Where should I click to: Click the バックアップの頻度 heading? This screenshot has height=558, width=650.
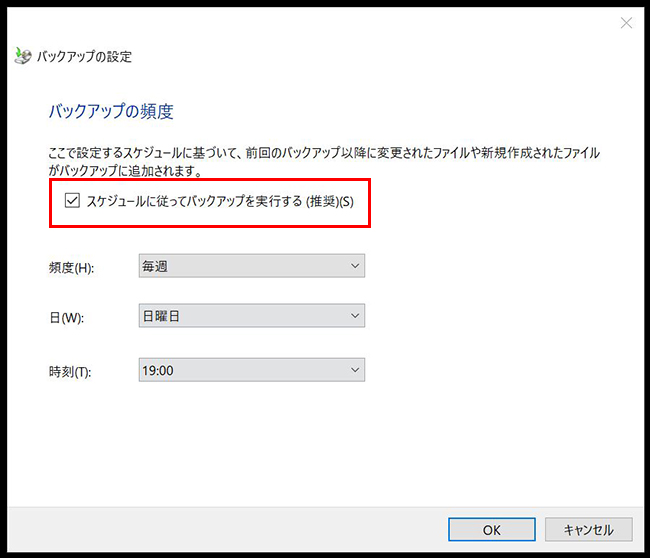pyautogui.click(x=111, y=111)
